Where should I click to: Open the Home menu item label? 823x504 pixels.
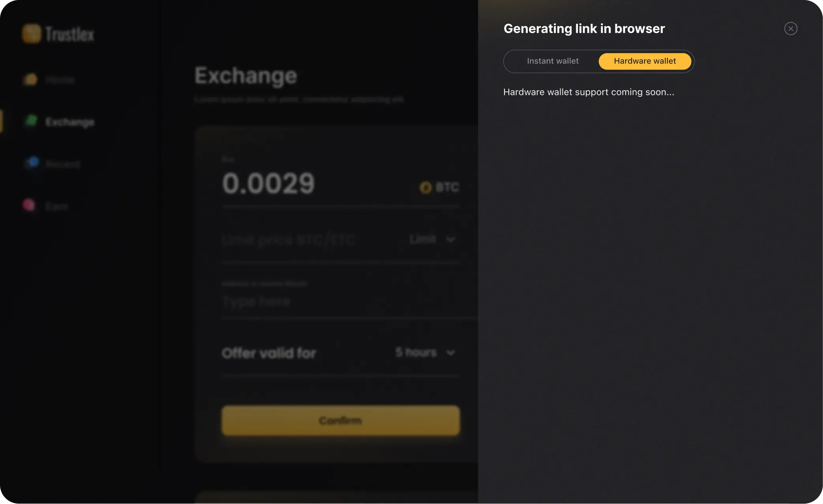click(x=60, y=80)
